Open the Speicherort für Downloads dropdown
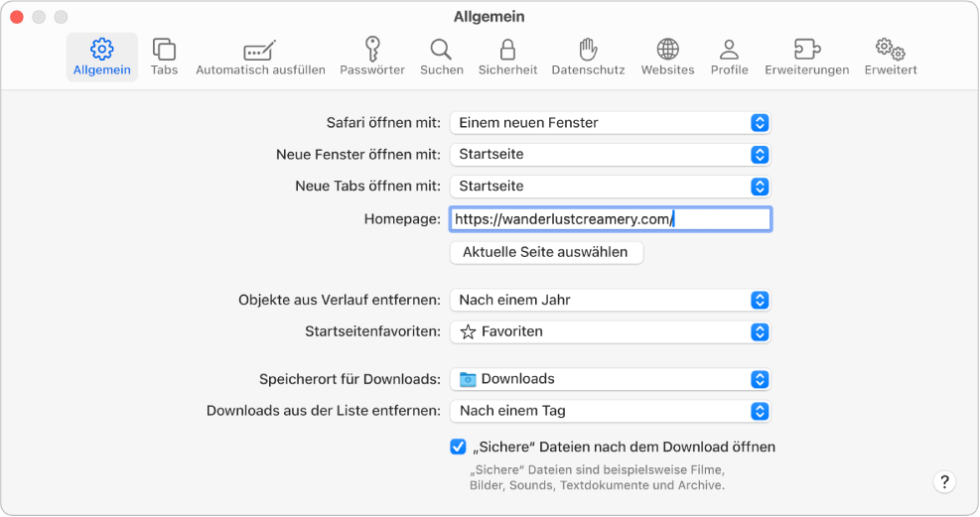Image resolution: width=980 pixels, height=517 pixels. [x=610, y=379]
